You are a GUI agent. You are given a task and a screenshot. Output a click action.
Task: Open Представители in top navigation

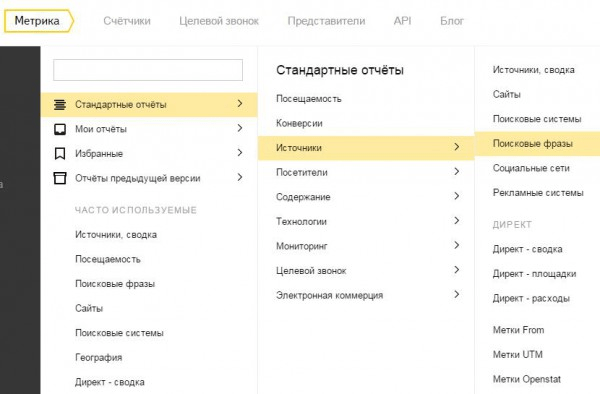click(x=326, y=21)
